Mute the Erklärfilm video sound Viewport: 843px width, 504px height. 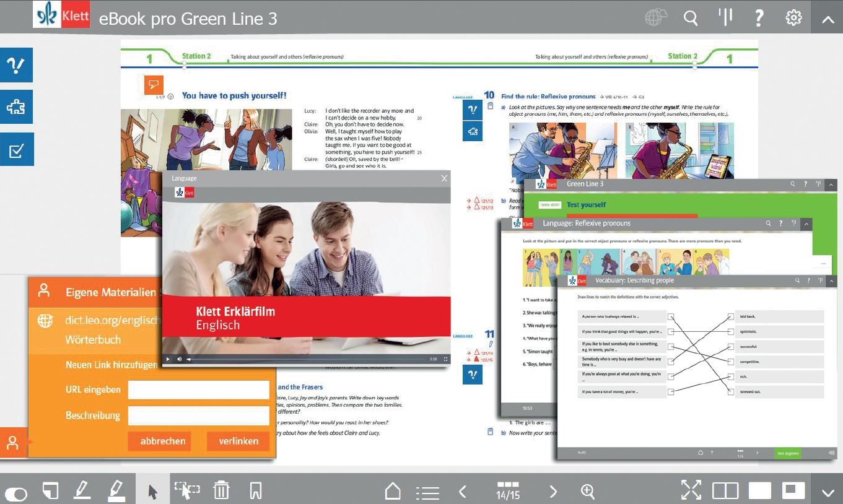(180, 359)
